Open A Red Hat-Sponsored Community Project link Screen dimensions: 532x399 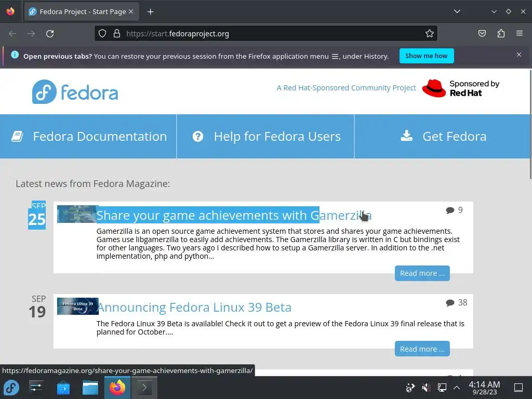[x=346, y=88]
